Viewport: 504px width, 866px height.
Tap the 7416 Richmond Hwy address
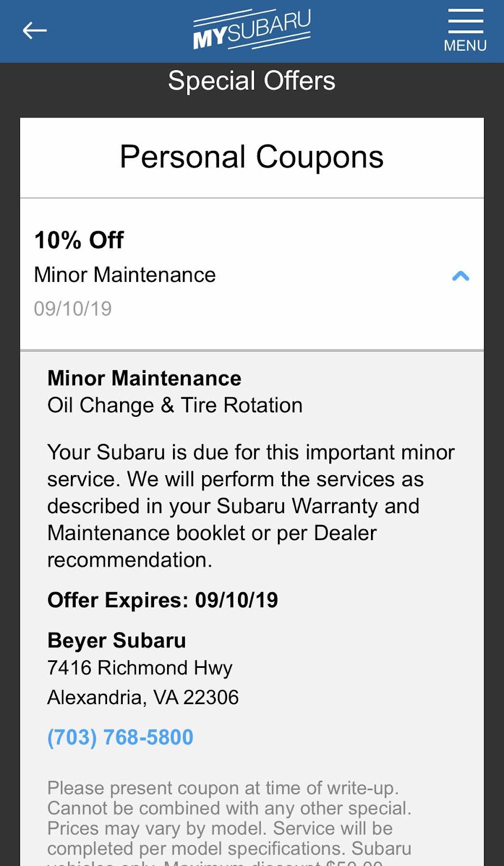(140, 668)
